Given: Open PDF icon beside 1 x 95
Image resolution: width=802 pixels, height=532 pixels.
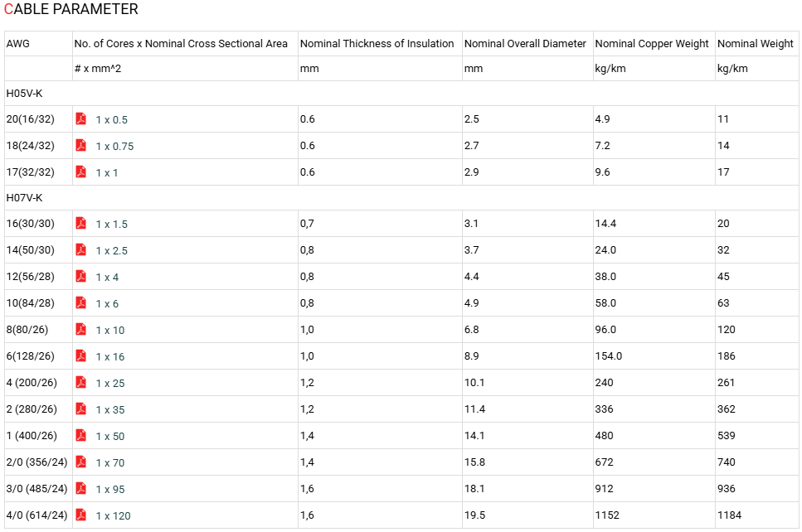Looking at the screenshot, I should point(80,489).
